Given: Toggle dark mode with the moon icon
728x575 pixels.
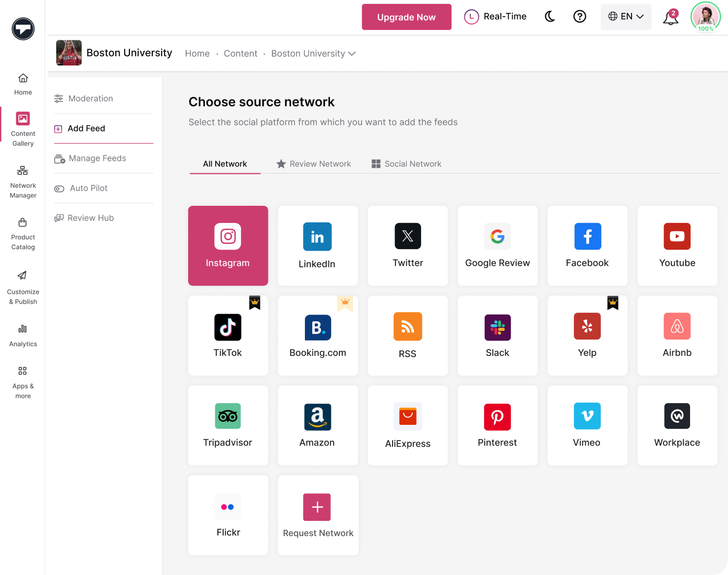Looking at the screenshot, I should [550, 17].
